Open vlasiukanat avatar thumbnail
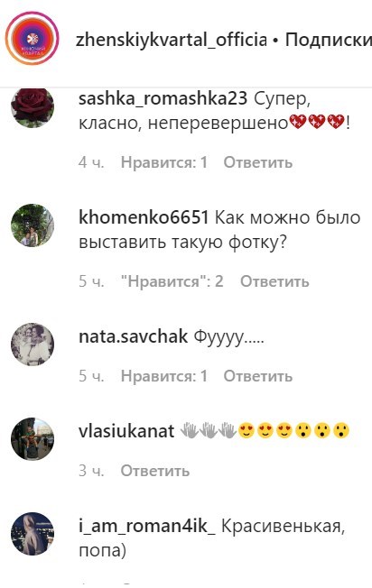The height and width of the screenshot is (588, 372). 33,439
